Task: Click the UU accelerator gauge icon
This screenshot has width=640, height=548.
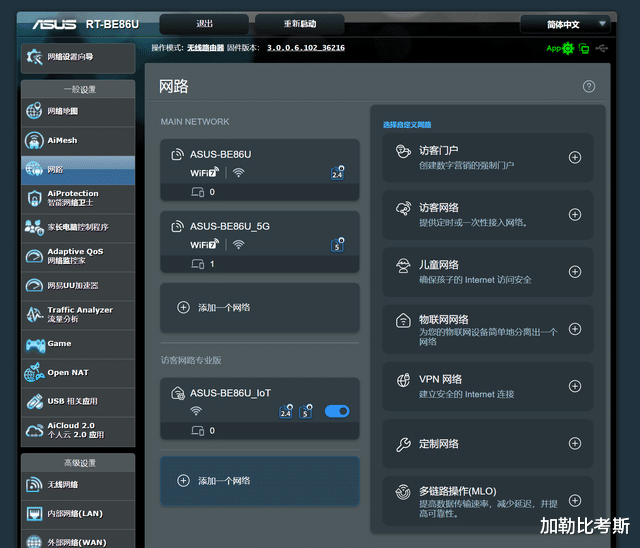Action: pyautogui.click(x=34, y=285)
